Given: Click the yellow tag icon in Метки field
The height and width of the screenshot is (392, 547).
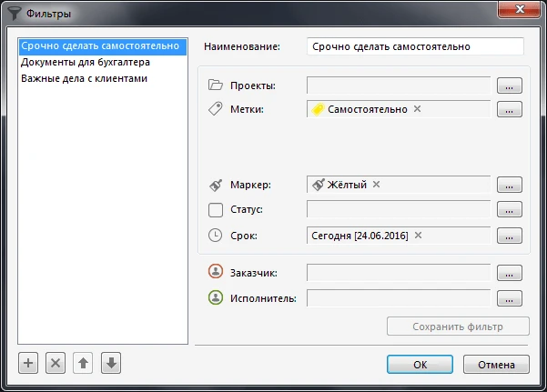Looking at the screenshot, I should [319, 109].
